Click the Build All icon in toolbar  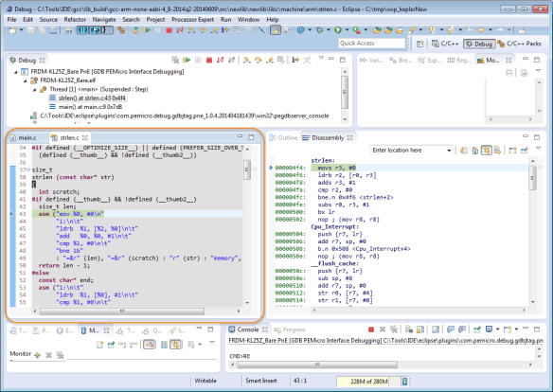(x=68, y=30)
